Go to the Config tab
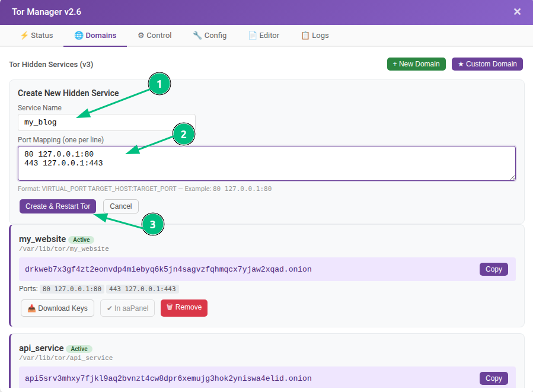Image resolution: width=533 pixels, height=392 pixels. pyautogui.click(x=210, y=36)
